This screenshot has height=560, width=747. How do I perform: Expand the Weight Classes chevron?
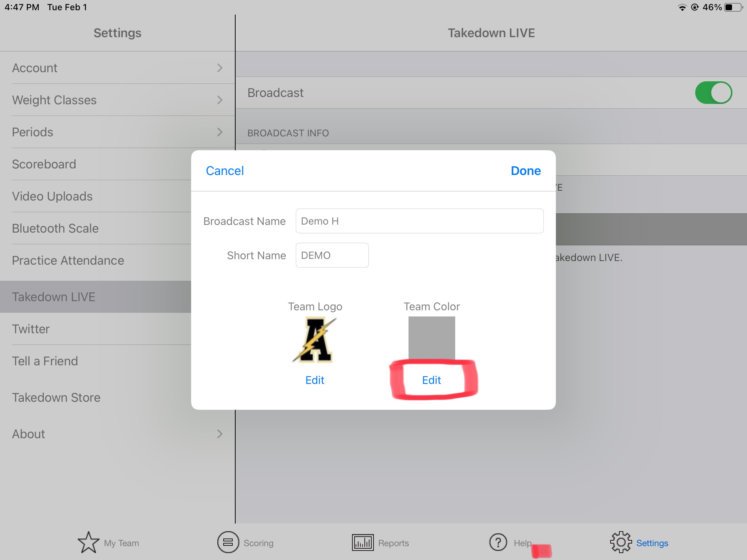click(220, 100)
